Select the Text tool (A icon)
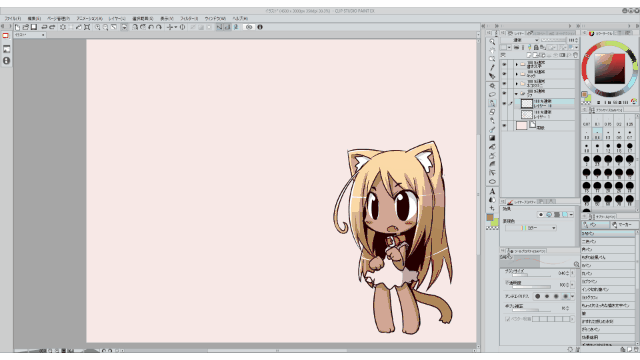Viewport: 640px width, 360px height. pos(492,191)
